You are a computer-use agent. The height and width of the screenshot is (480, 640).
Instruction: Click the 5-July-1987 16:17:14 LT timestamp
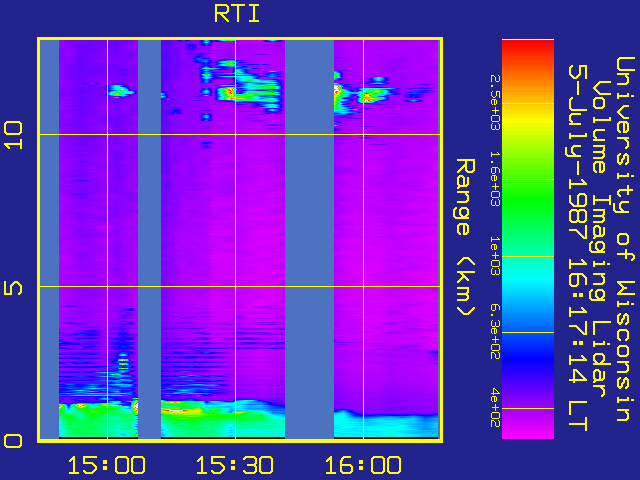tap(577, 248)
